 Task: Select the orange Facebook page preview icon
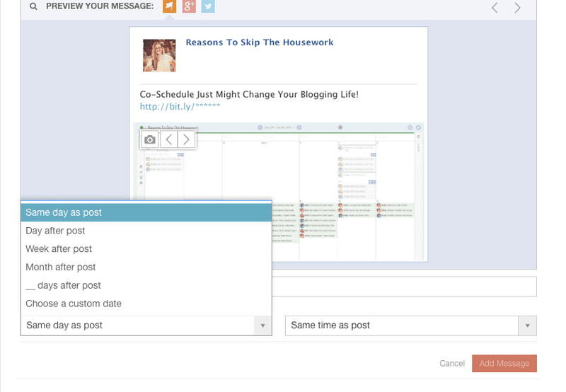coord(169,6)
